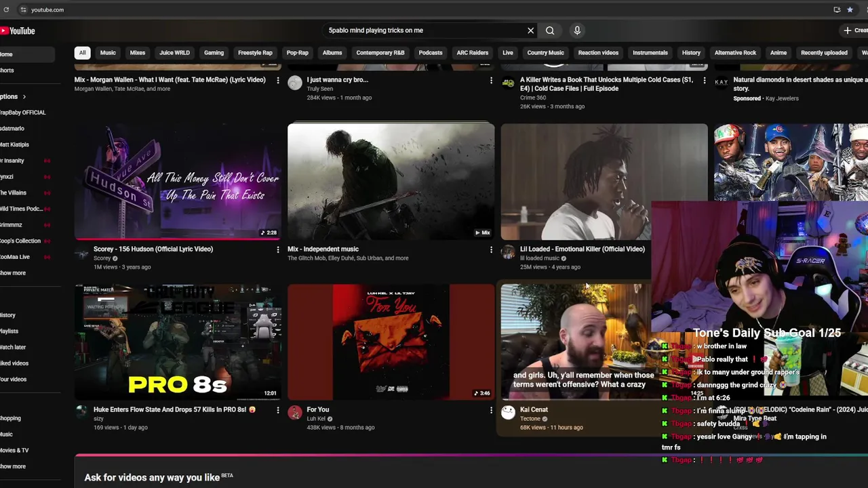The width and height of the screenshot is (868, 488).
Task: Select the Contemporary R&B filter chip
Action: 380,53
